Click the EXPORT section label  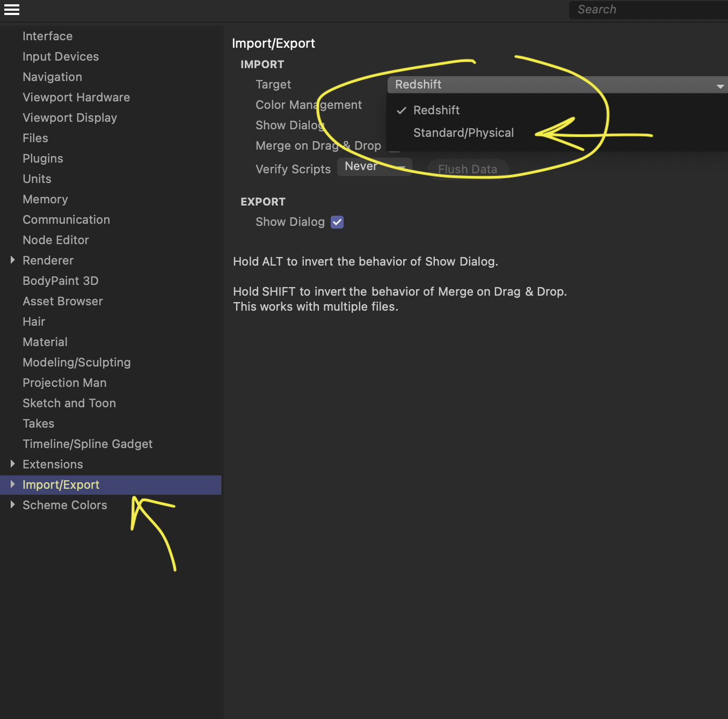pyautogui.click(x=263, y=202)
